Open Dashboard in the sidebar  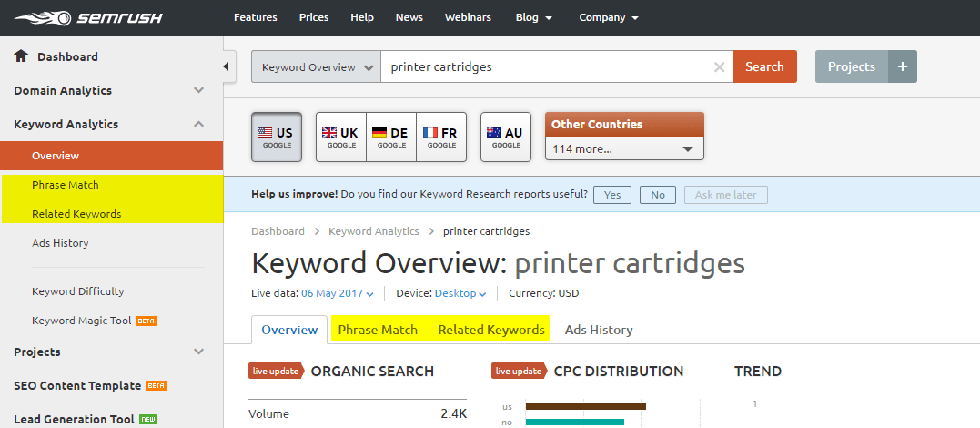click(x=67, y=57)
